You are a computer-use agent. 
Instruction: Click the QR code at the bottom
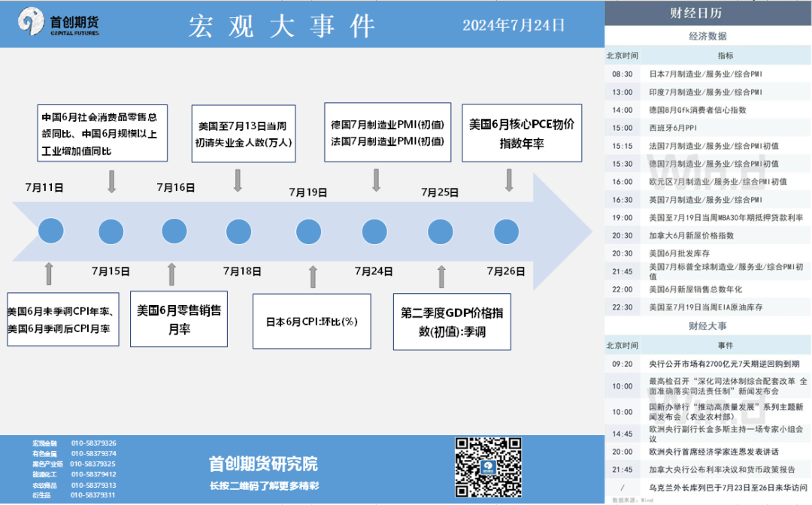tap(486, 467)
